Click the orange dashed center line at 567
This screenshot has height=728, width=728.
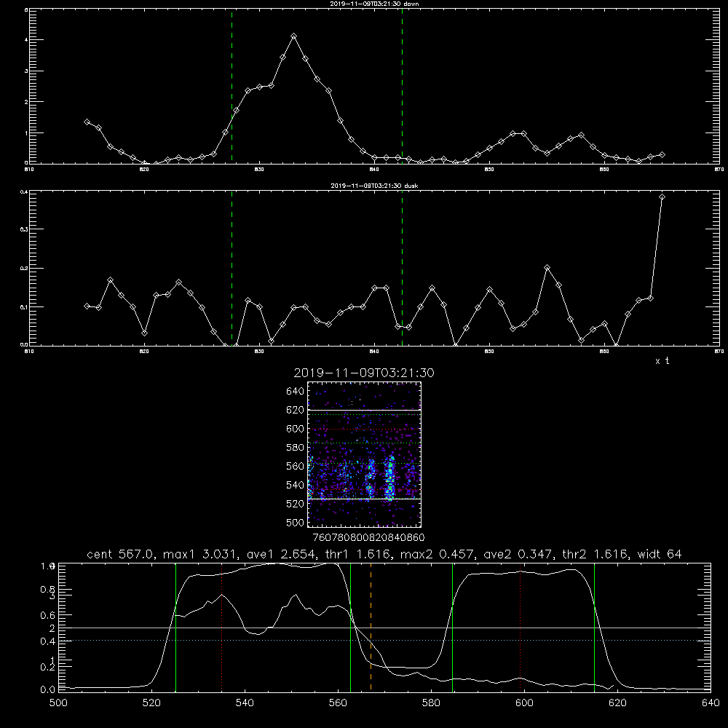pyautogui.click(x=371, y=627)
